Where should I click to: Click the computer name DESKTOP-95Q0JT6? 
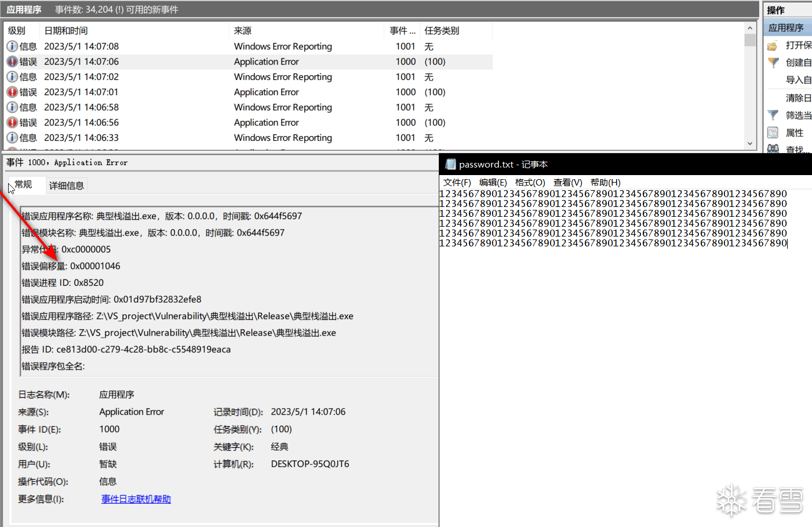coord(310,464)
